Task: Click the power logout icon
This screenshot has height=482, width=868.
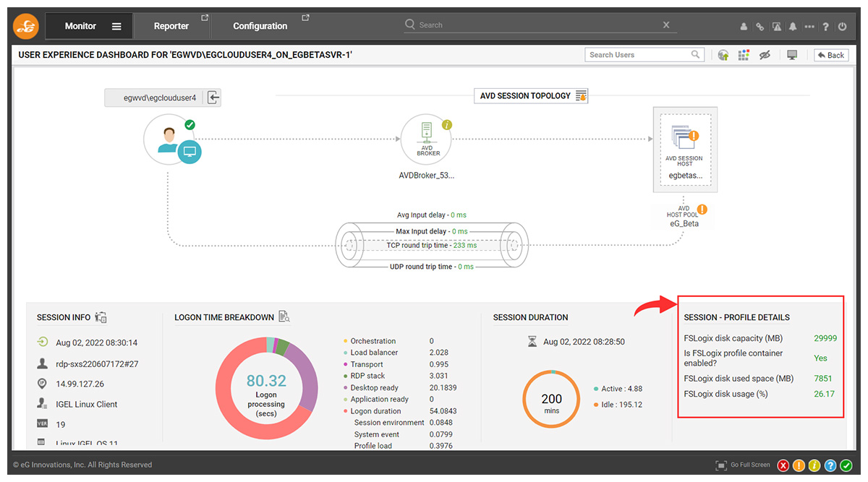Action: point(843,27)
